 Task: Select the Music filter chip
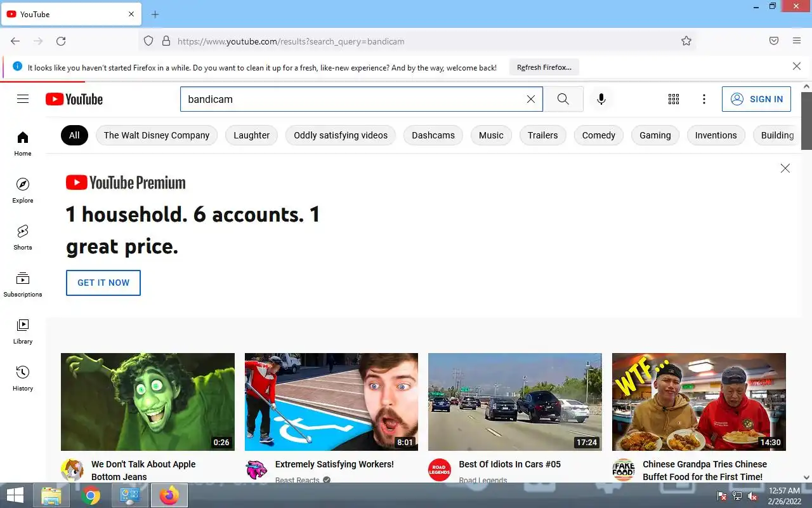pos(491,135)
